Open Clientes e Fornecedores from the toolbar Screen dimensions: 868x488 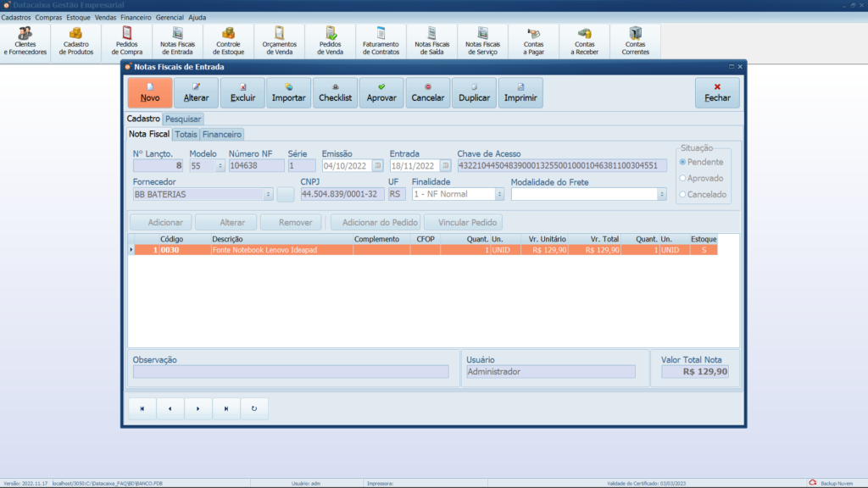tap(25, 41)
